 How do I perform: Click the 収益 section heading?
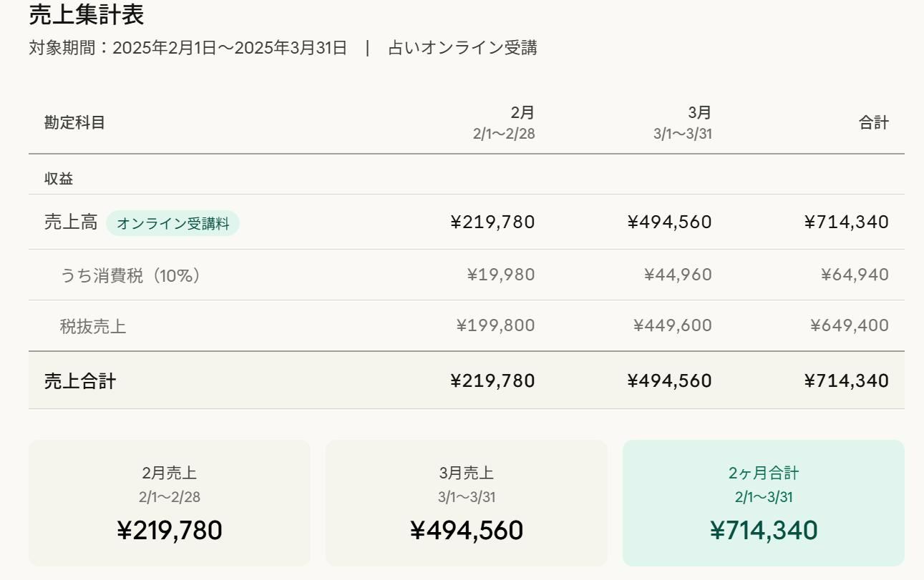tap(59, 180)
